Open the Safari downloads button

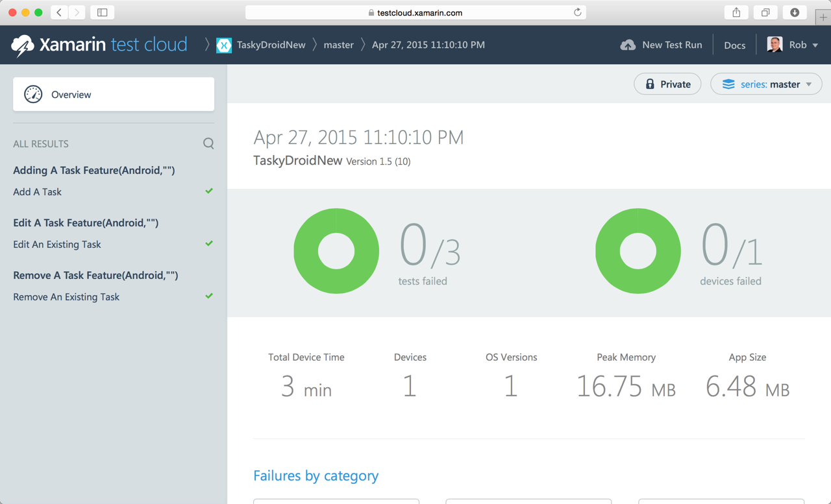[x=795, y=12]
